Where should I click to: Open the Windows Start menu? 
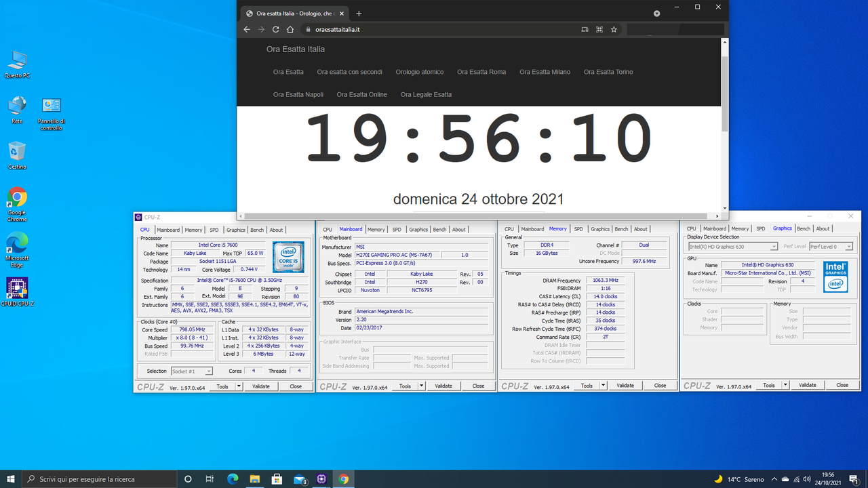click(x=11, y=479)
